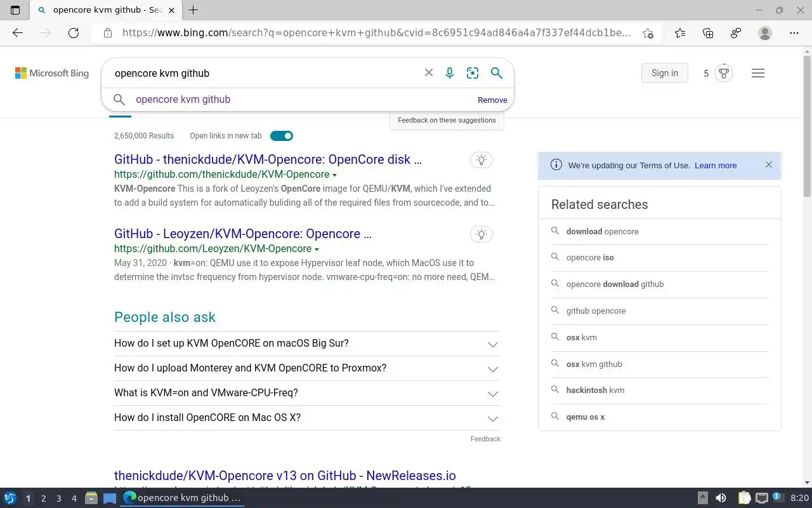Viewport: 812px width, 508px height.
Task: Remove the search suggestion
Action: 492,100
